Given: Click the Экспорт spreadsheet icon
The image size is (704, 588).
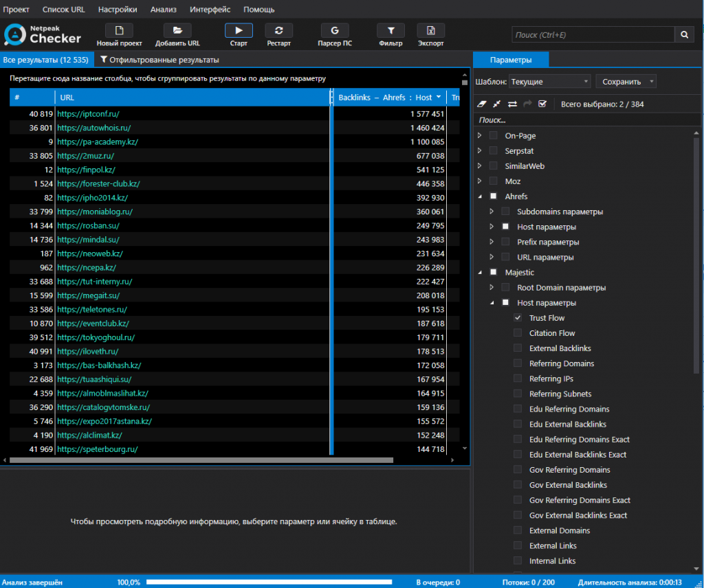Looking at the screenshot, I should 430,30.
